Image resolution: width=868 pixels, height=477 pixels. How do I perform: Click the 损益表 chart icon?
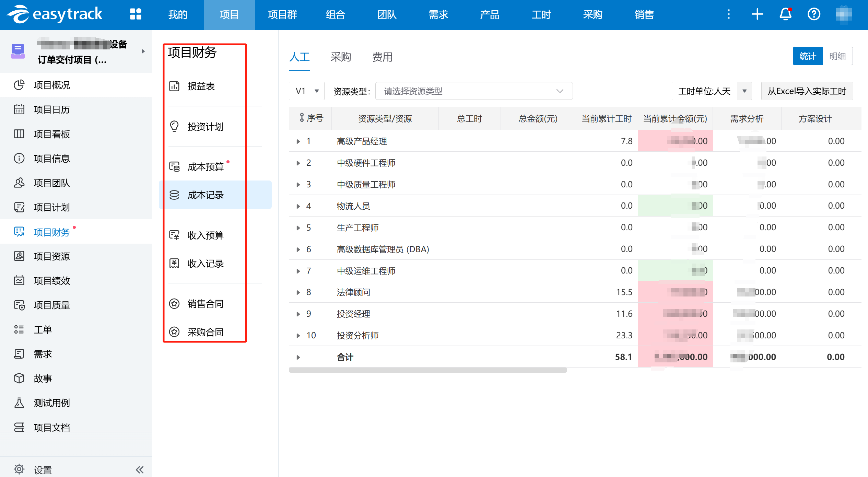(174, 86)
